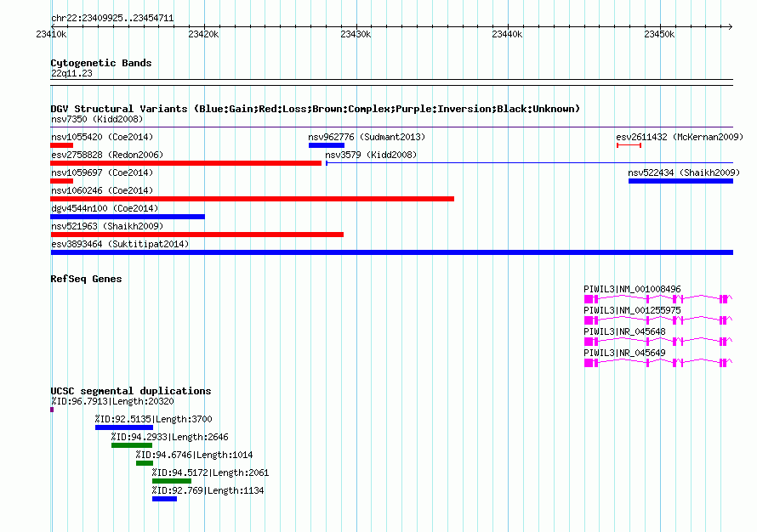Click the esv3893464 (Suktitipat2014) label text
This screenshot has width=757, height=532.
point(120,244)
